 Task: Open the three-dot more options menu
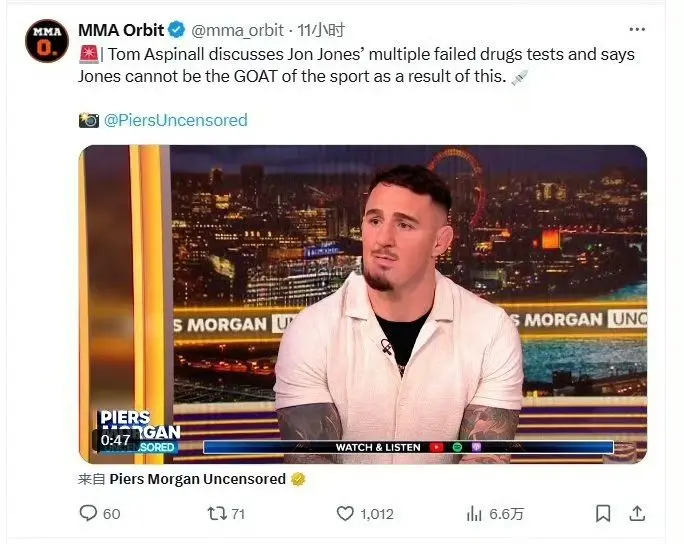click(637, 30)
